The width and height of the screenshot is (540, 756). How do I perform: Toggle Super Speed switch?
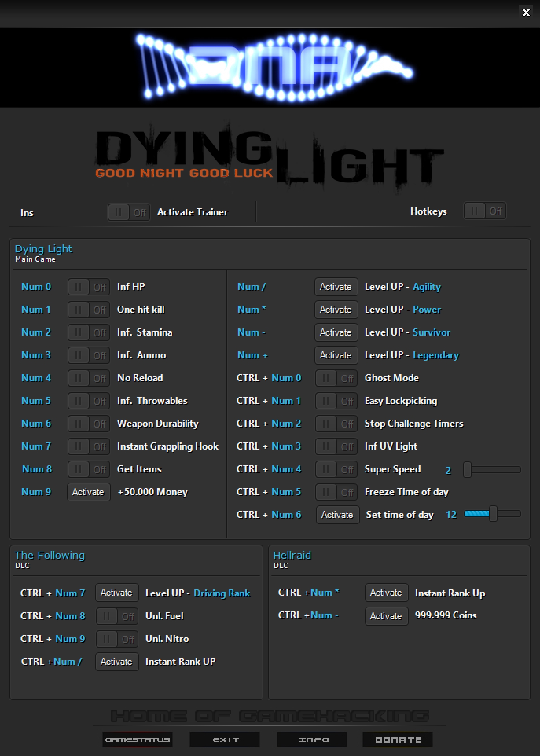point(336,470)
